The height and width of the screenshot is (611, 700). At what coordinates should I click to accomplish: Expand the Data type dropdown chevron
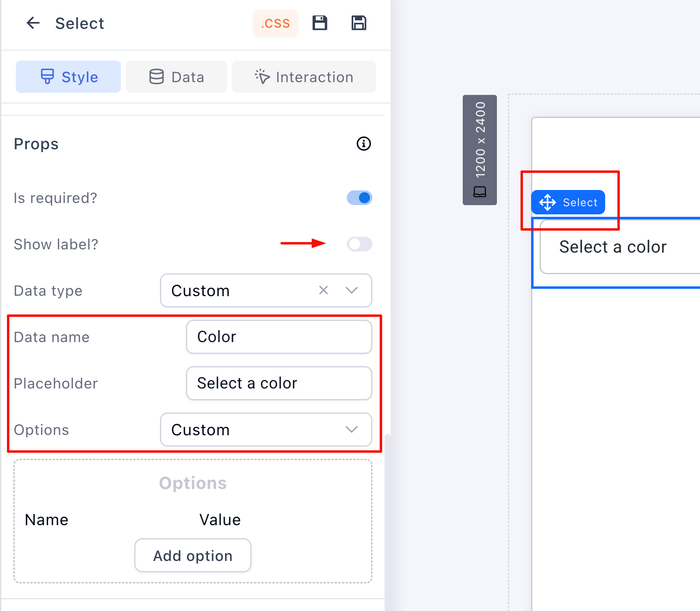click(x=351, y=290)
